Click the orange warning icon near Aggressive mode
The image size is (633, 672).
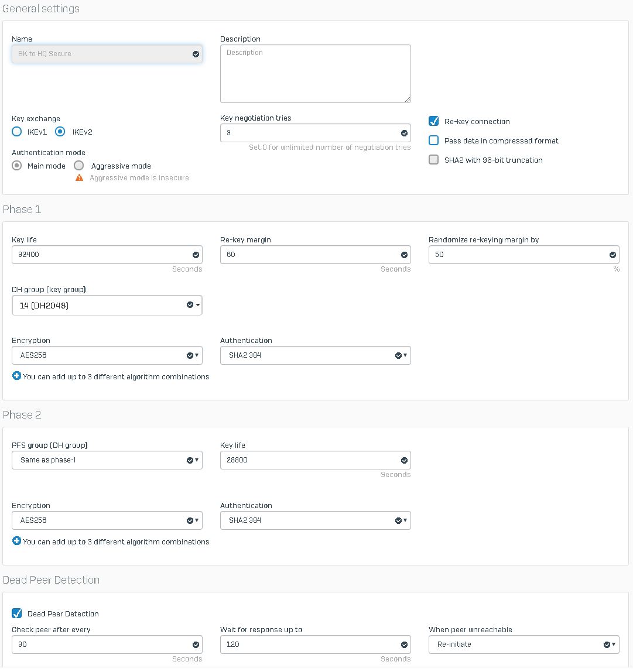(x=79, y=177)
